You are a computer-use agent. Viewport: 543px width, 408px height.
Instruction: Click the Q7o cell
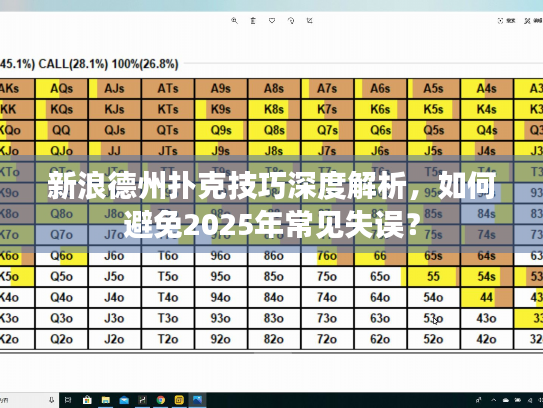(62, 235)
